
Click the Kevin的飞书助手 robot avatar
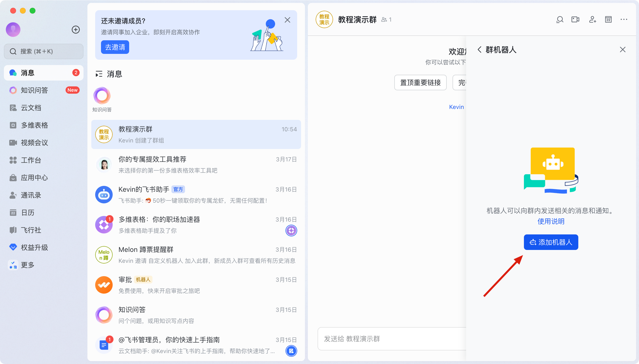click(x=104, y=195)
